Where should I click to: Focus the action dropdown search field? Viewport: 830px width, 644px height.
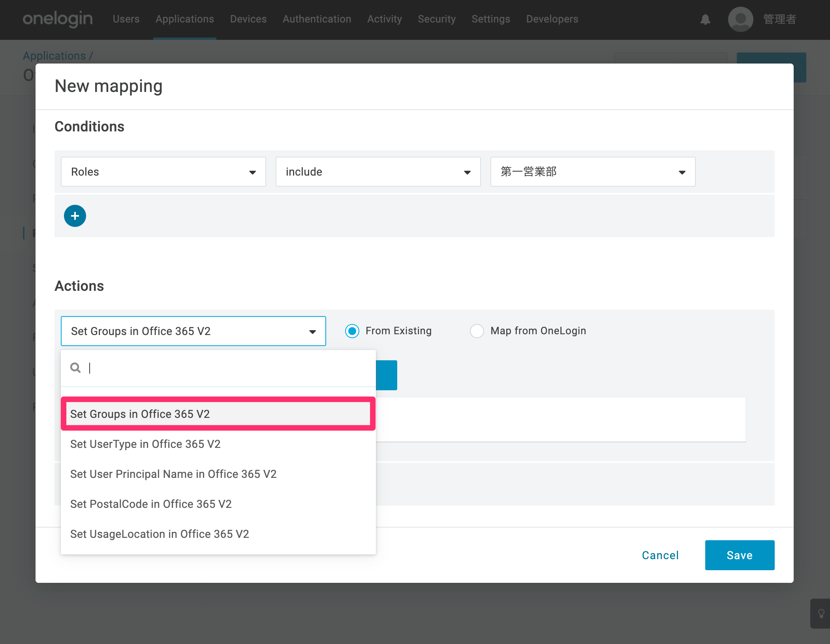click(218, 368)
